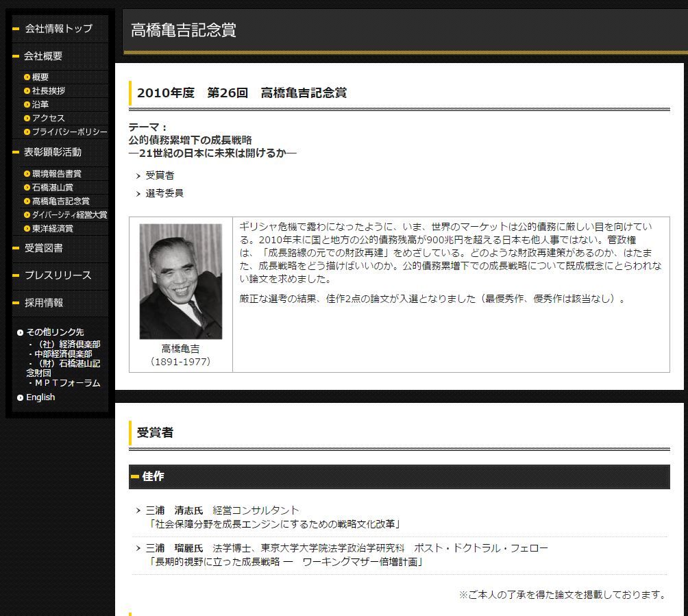Screen dimensions: 688x616
Task: Switch to the English site
Action: [41, 397]
